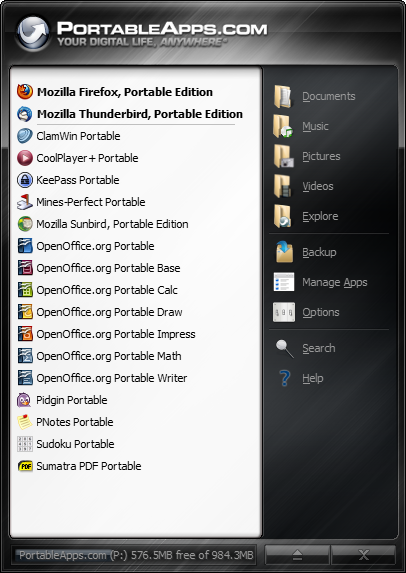Open the Pictures menu entry
406x573 pixels.
pyautogui.click(x=321, y=156)
